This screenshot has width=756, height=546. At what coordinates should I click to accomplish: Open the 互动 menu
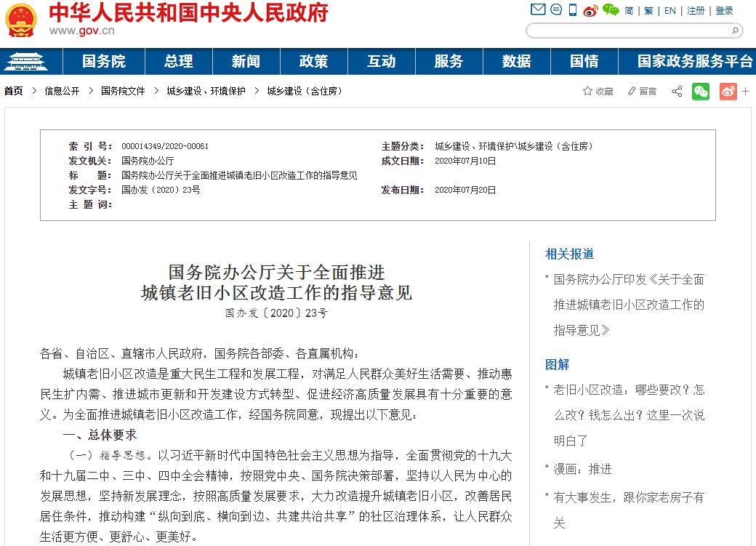pyautogui.click(x=382, y=61)
